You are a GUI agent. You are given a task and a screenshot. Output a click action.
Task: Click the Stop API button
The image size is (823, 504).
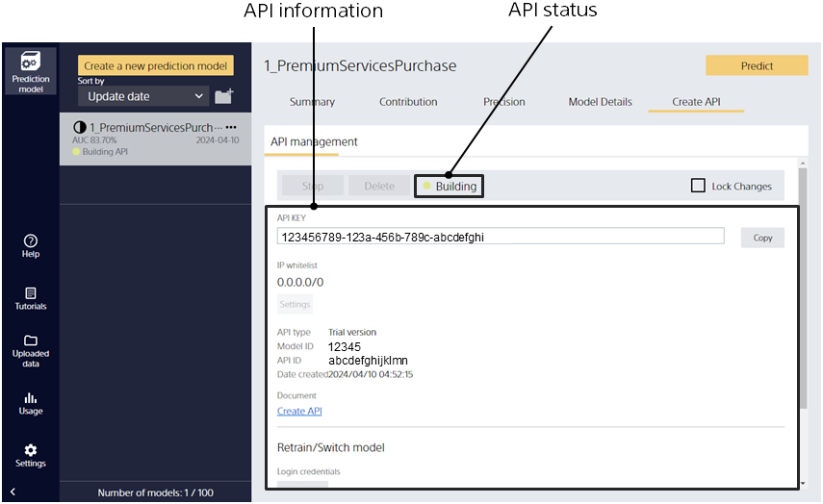(x=313, y=186)
